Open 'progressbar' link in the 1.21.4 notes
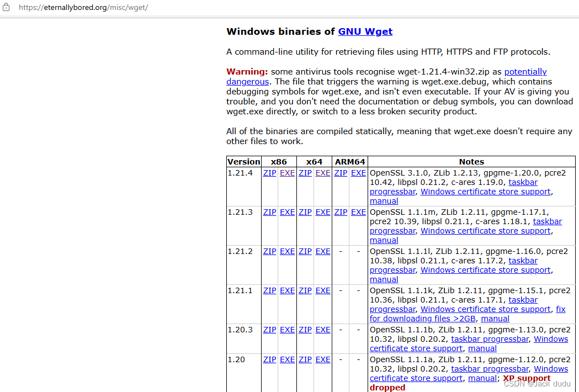The width and height of the screenshot is (579, 392). coord(392,192)
